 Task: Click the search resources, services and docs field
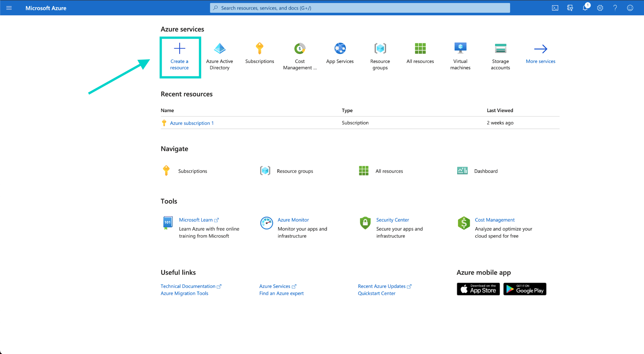point(360,8)
